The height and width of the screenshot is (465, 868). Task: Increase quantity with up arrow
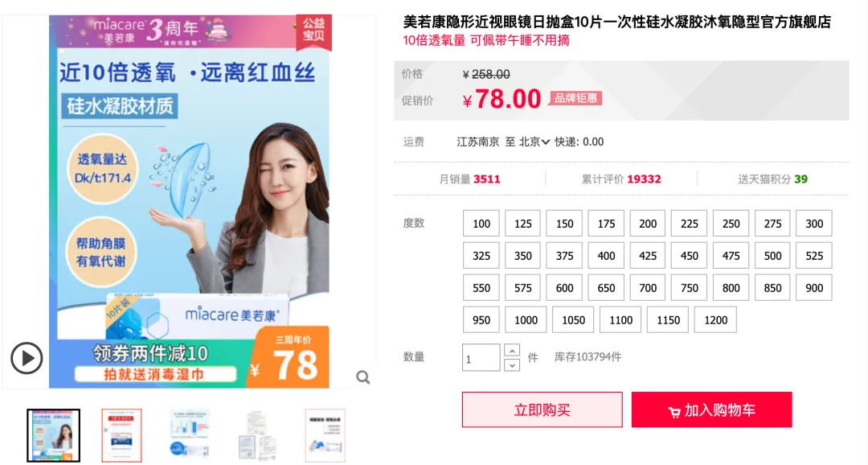click(512, 351)
